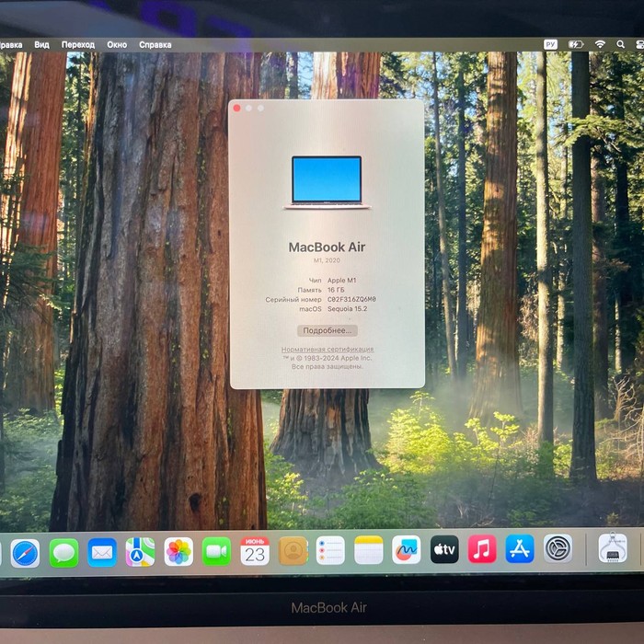Open Photos app in the Dock
The image size is (644, 644).
(x=178, y=552)
